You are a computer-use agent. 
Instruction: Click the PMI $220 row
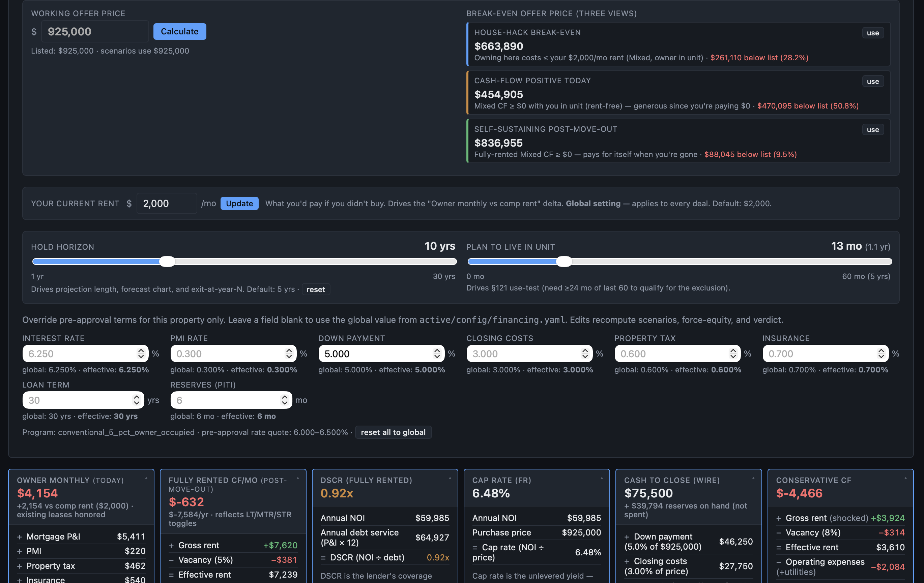coord(81,551)
